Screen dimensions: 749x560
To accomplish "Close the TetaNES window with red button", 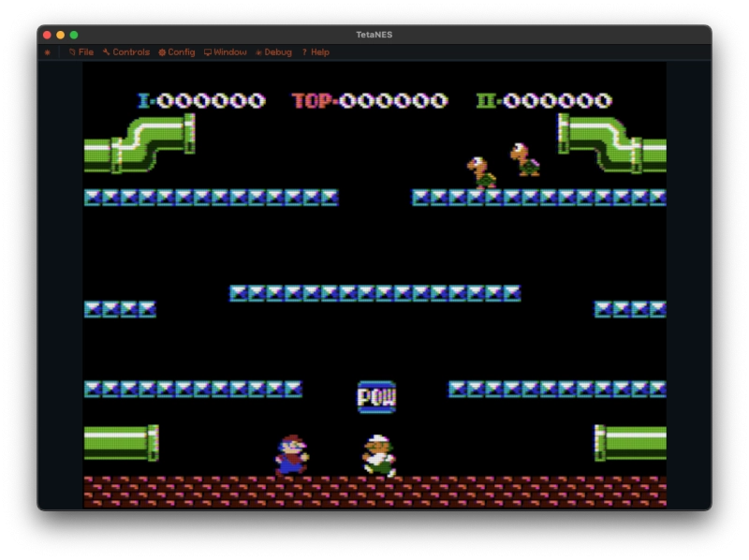I will click(x=47, y=35).
